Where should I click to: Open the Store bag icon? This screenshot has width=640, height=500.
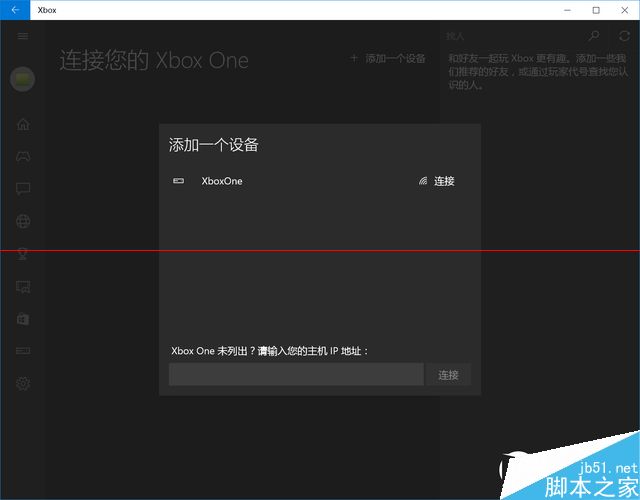click(23, 319)
